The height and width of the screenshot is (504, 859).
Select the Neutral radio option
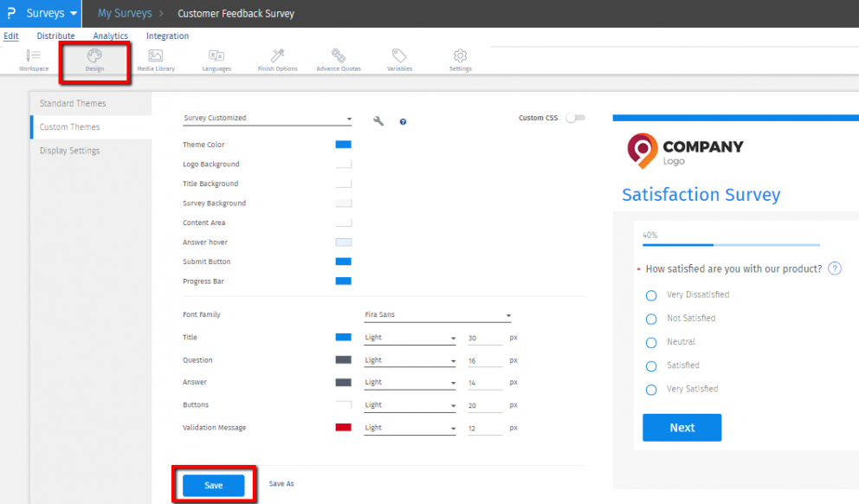(651, 342)
